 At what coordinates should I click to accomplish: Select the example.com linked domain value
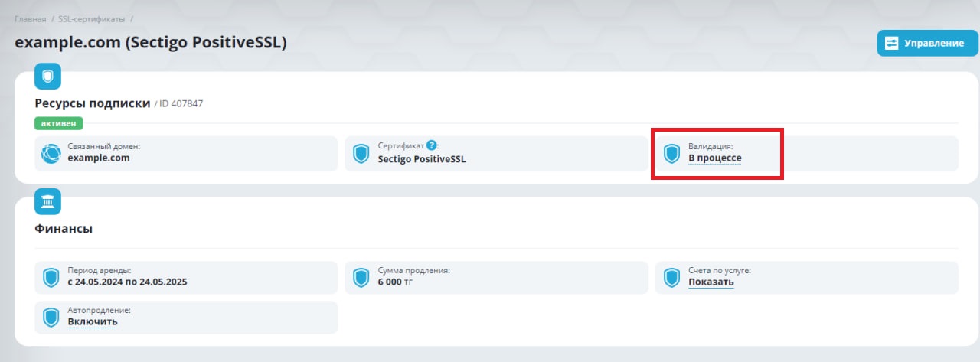99,158
